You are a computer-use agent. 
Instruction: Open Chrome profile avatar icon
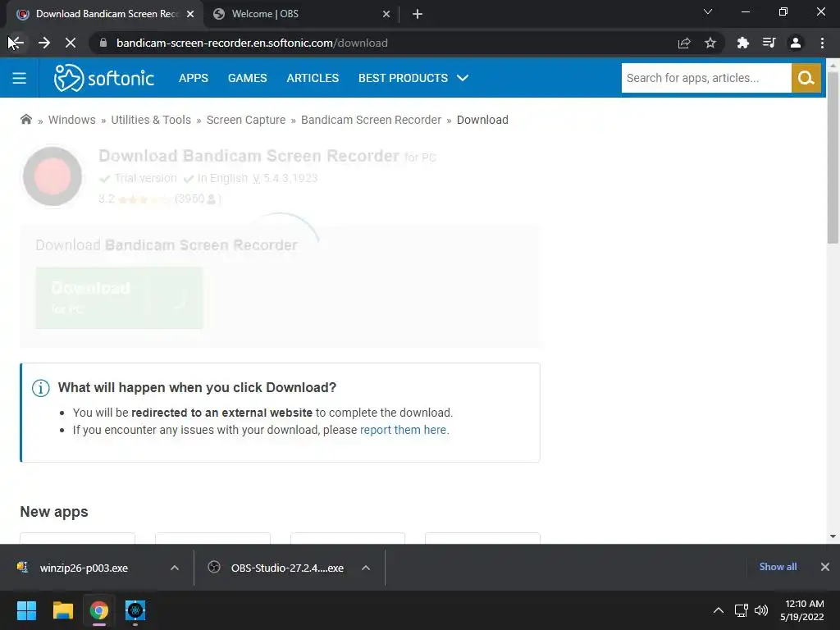point(796,43)
